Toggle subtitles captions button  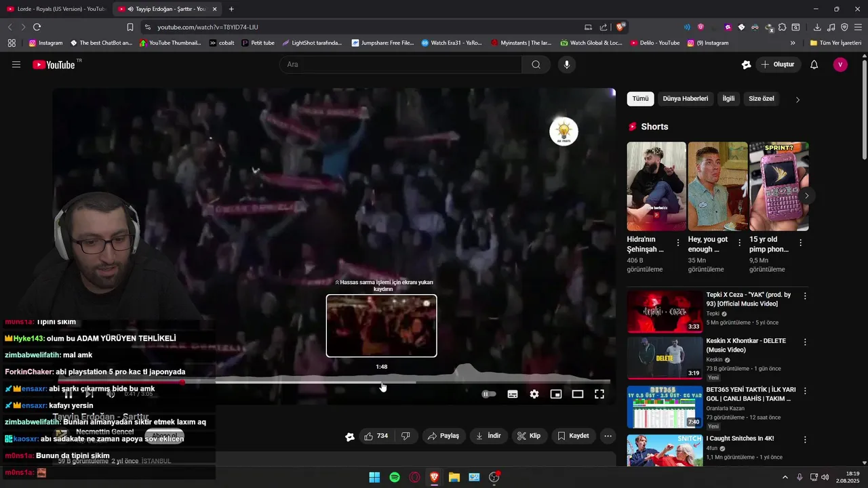click(x=513, y=394)
